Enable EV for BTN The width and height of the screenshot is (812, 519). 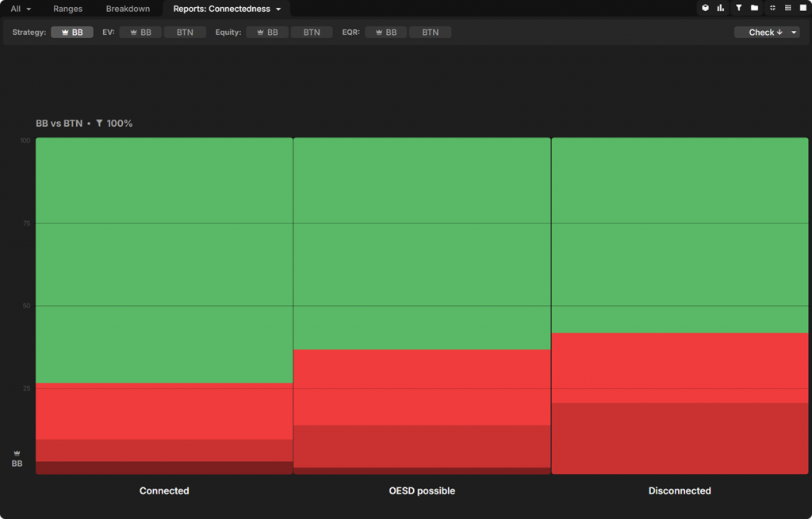tap(185, 32)
